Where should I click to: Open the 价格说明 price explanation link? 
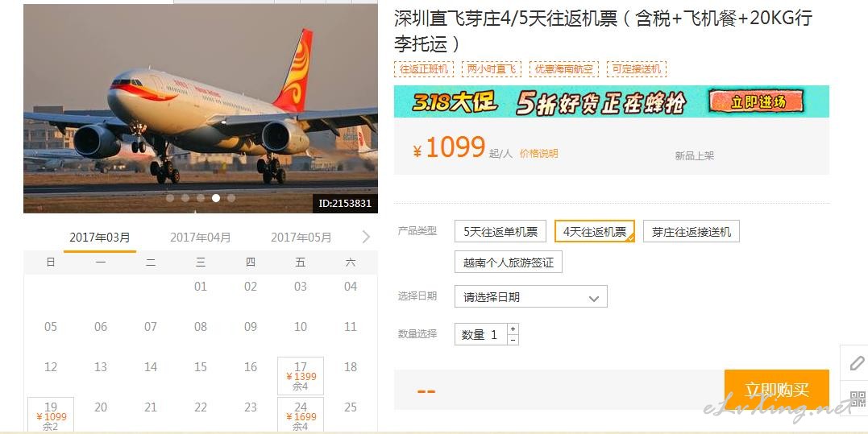point(538,154)
